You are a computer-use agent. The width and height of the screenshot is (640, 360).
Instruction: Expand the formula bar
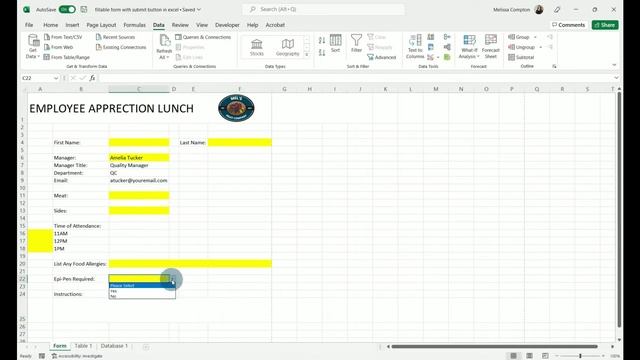click(x=616, y=78)
